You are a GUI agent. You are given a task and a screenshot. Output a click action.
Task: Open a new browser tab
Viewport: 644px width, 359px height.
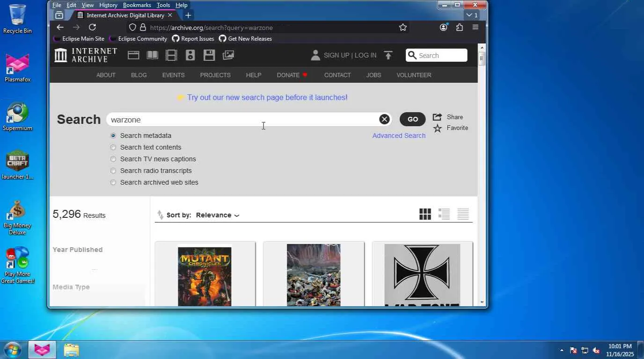[188, 15]
